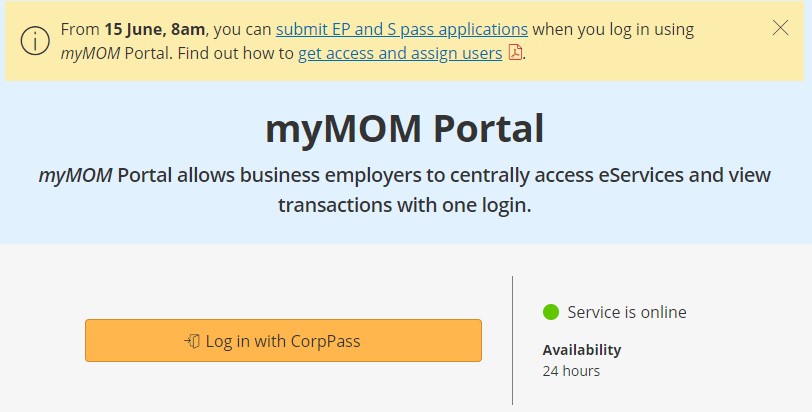The image size is (812, 412).
Task: Click the green service status dot
Action: point(551,312)
